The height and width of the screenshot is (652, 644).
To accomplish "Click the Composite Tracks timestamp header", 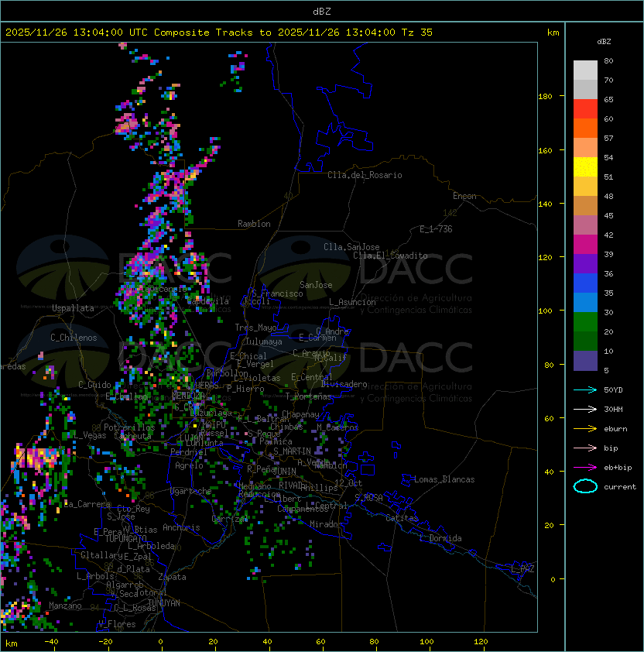I will pos(219,33).
